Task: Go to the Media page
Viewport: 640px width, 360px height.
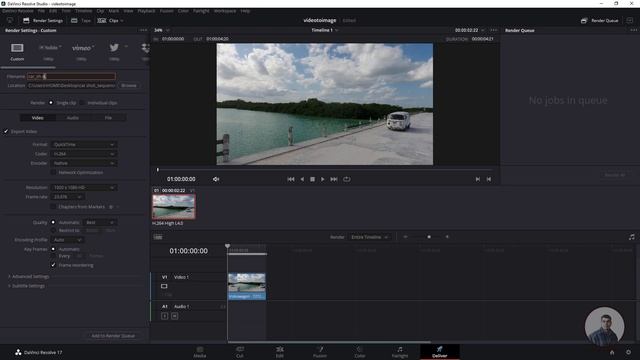Action: click(x=200, y=352)
